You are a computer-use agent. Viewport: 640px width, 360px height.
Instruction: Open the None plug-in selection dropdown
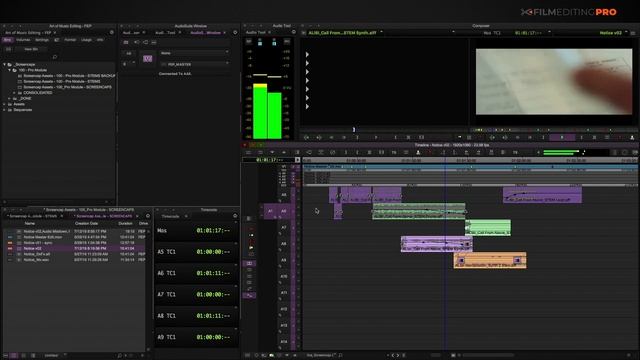(x=194, y=53)
